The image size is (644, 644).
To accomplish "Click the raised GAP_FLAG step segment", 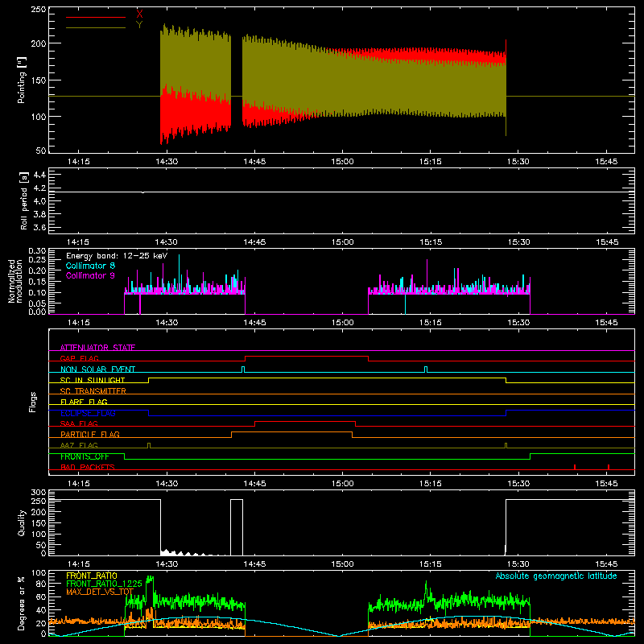I will tap(307, 357).
